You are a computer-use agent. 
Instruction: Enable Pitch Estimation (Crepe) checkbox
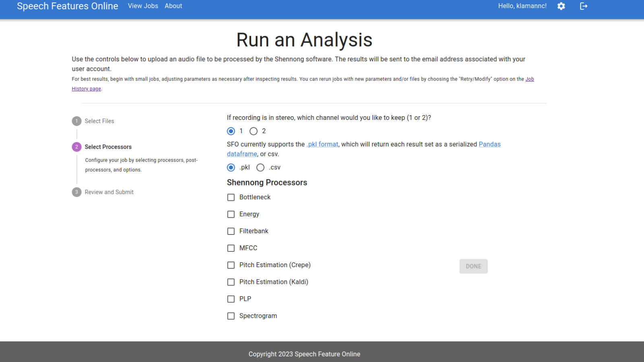coord(231,265)
